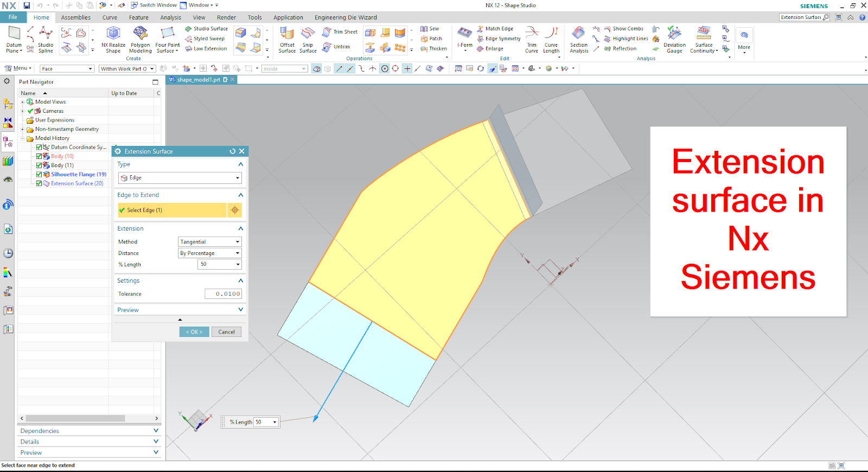868x472 pixels.
Task: Choose Edge Symmetry command
Action: pyautogui.click(x=499, y=39)
